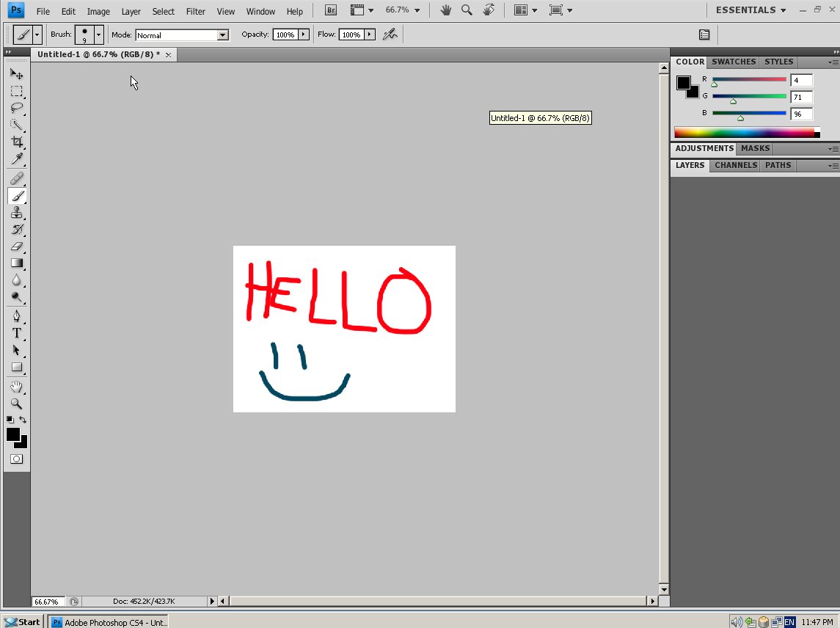Select the Pen tool

pos(17,316)
